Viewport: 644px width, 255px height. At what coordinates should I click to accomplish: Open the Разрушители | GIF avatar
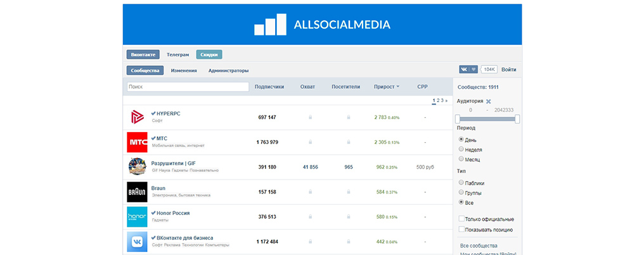(x=137, y=167)
